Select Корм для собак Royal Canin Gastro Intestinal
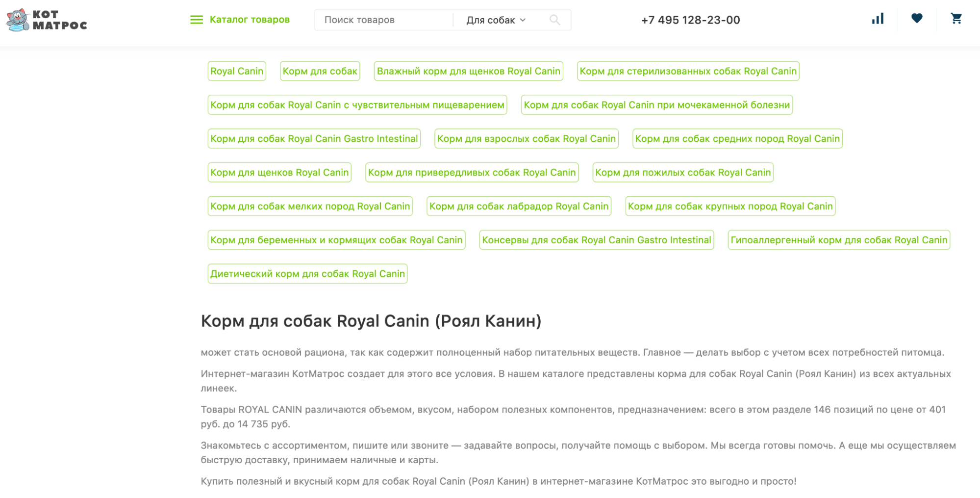Screen dimensions: 980x498 (x=314, y=139)
